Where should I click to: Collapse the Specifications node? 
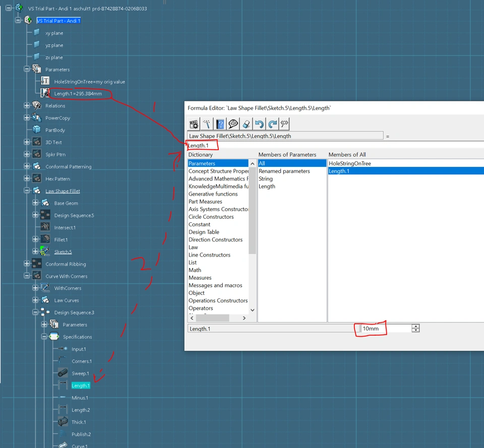pyautogui.click(x=44, y=337)
